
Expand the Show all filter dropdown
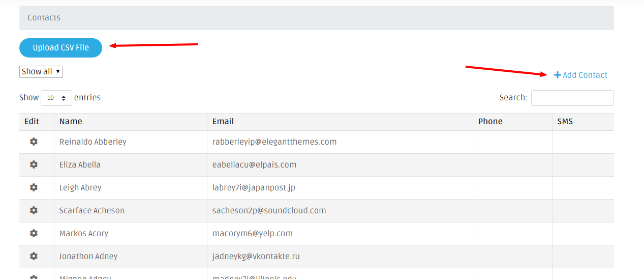click(41, 72)
